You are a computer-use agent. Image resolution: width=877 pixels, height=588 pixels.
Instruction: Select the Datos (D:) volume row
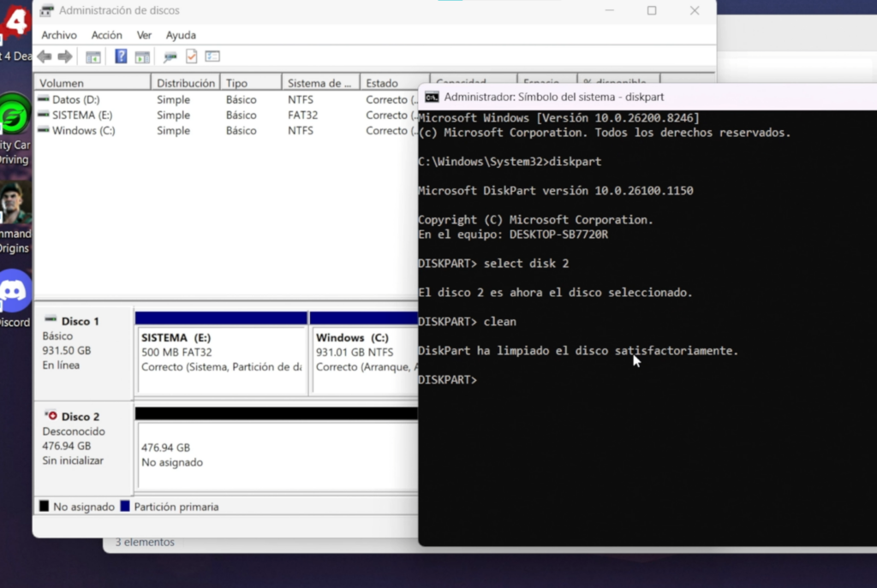coord(75,99)
